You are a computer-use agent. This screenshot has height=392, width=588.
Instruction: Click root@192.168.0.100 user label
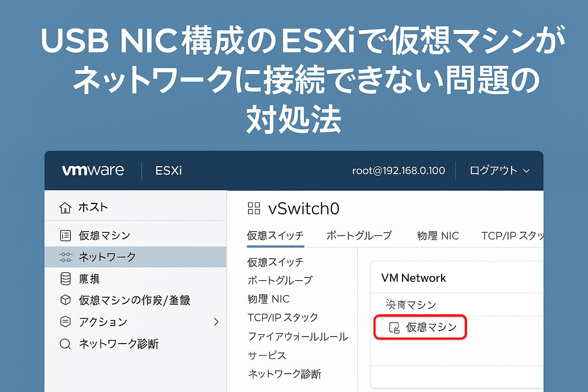399,171
